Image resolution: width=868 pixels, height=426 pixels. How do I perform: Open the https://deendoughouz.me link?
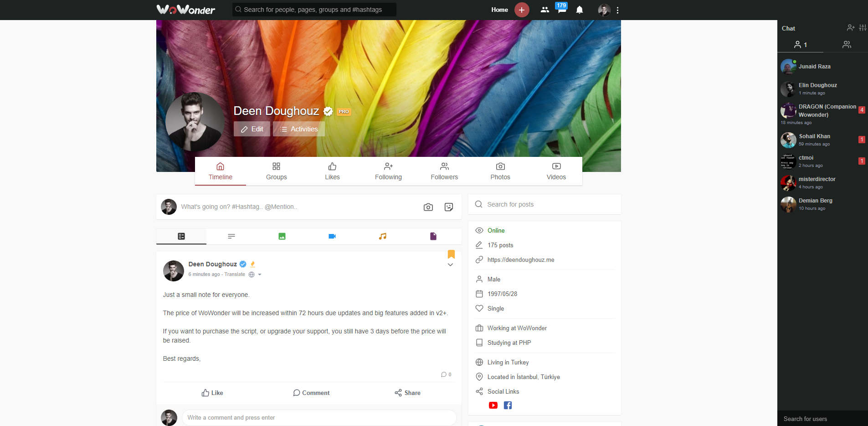tap(521, 260)
